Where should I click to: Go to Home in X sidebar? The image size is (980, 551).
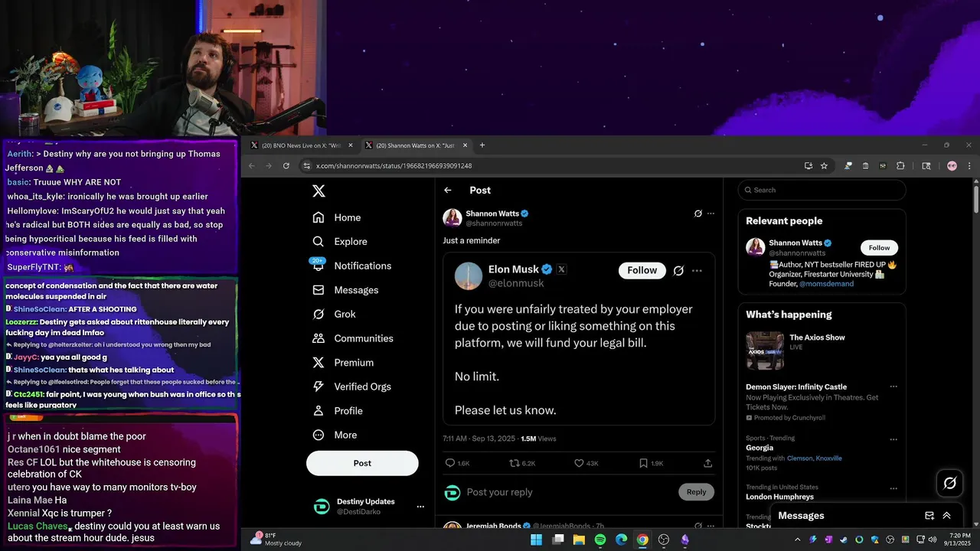click(337, 217)
